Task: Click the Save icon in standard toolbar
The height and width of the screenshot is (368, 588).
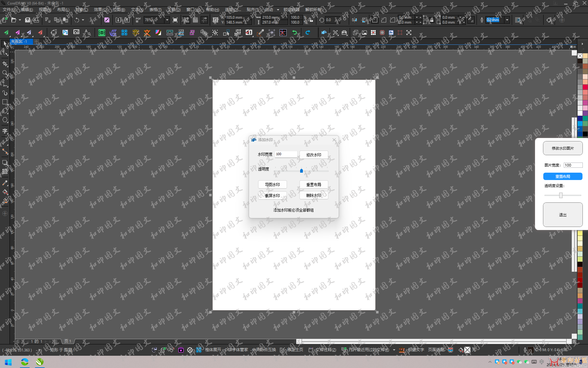Action: point(28,20)
